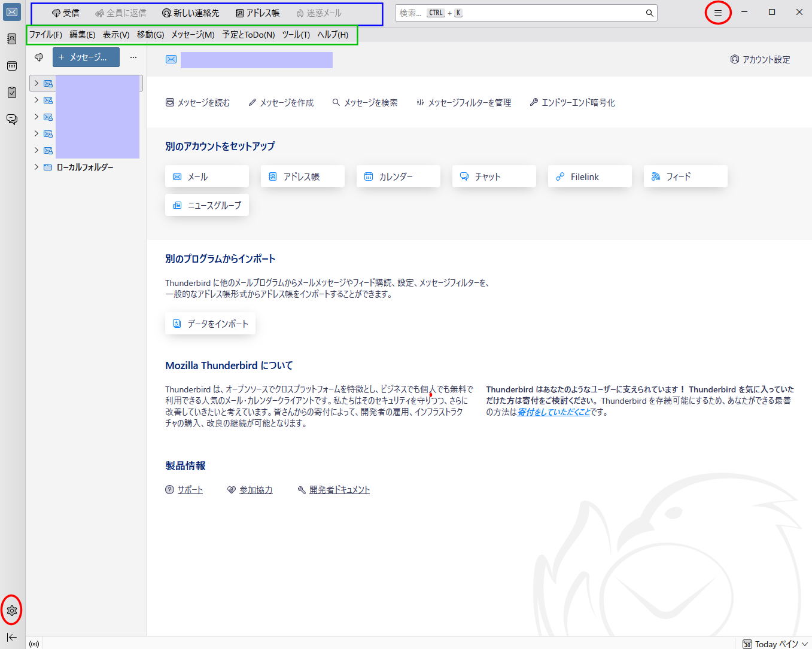The height and width of the screenshot is (649, 812).
Task: Click the アカウント設定 button
Action: point(760,60)
